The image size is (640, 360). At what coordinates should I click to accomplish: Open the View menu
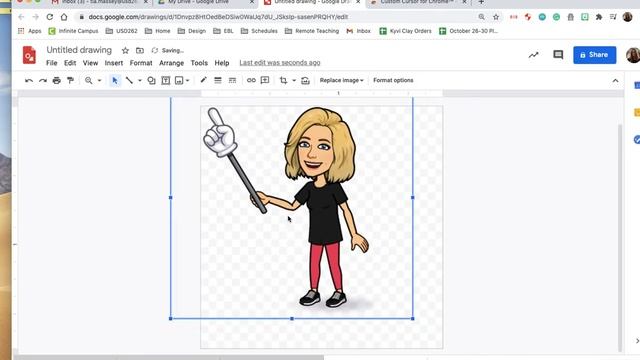(x=90, y=63)
